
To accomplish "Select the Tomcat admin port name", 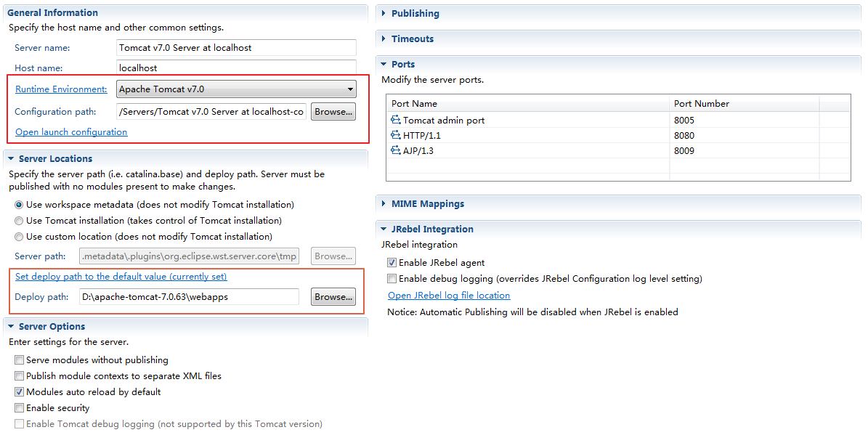I will click(444, 120).
